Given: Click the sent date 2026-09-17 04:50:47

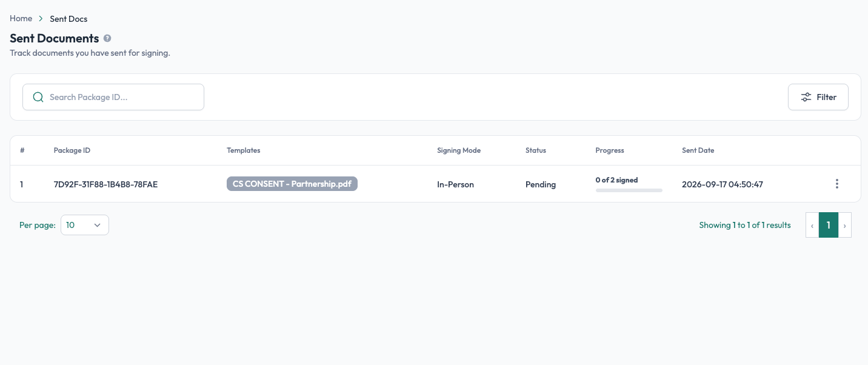Looking at the screenshot, I should pyautogui.click(x=723, y=184).
